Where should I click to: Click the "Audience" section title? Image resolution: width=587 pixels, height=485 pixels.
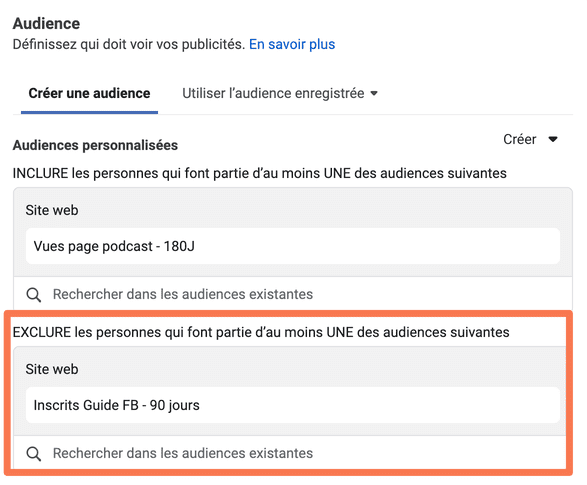(x=46, y=24)
